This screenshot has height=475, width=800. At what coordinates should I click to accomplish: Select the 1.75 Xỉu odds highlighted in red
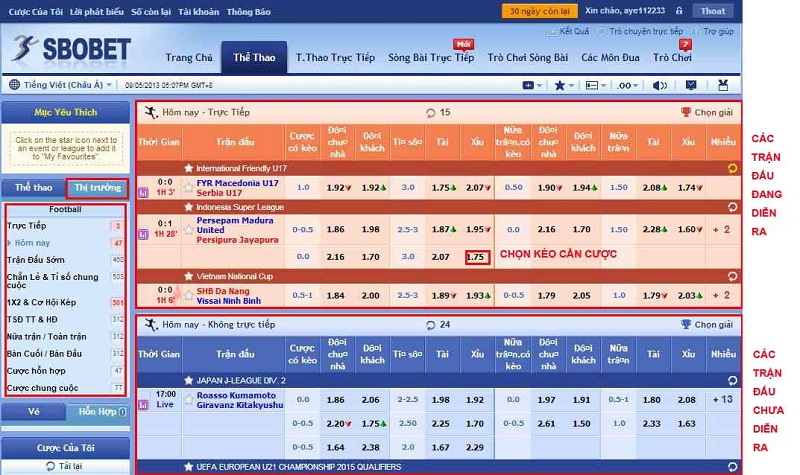477,257
